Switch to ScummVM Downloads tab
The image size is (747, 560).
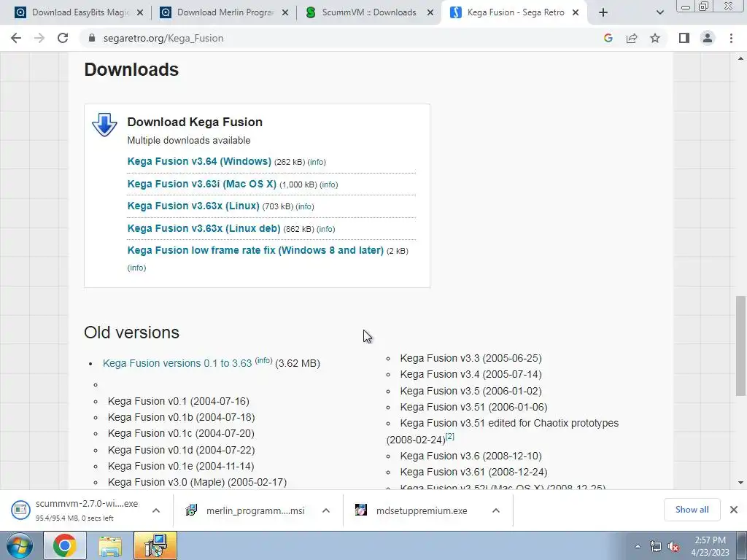(368, 12)
